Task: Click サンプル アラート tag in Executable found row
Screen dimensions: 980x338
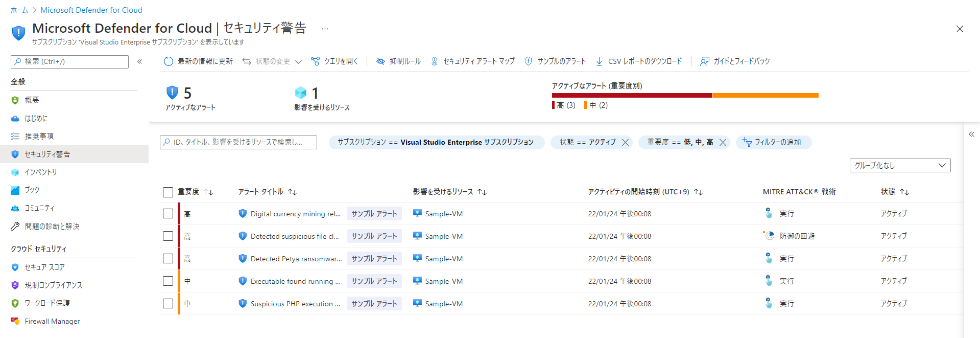Action: click(x=374, y=281)
